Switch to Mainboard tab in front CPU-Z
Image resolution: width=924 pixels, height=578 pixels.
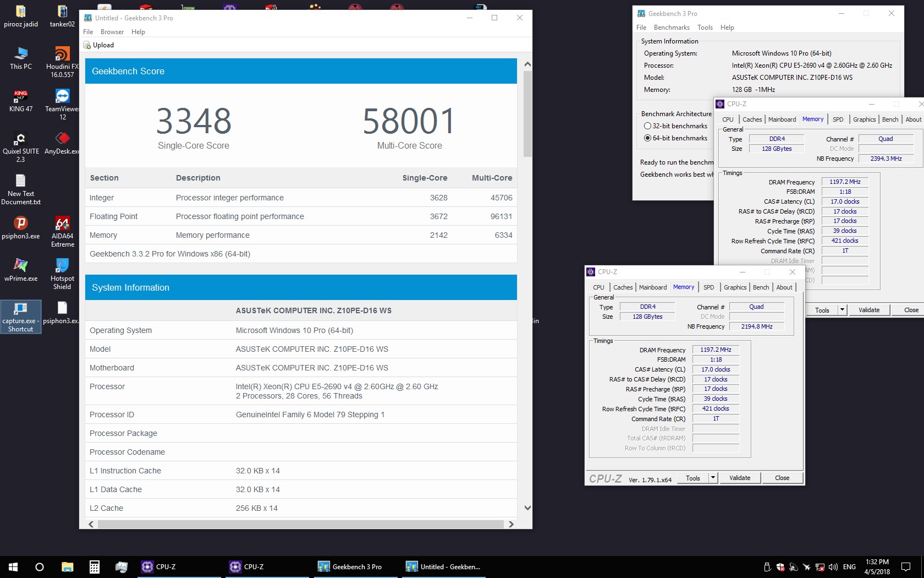(653, 287)
